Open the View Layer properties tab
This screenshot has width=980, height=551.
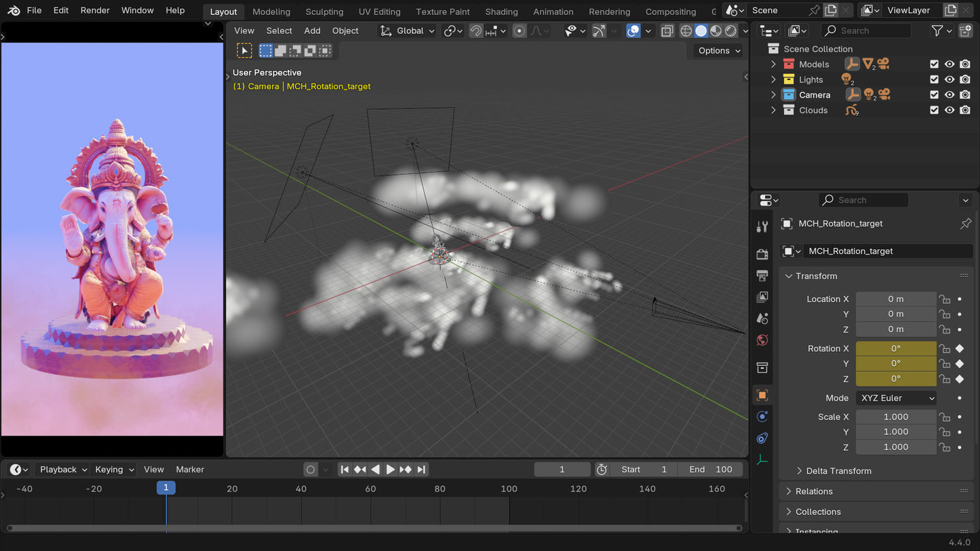[x=762, y=297]
